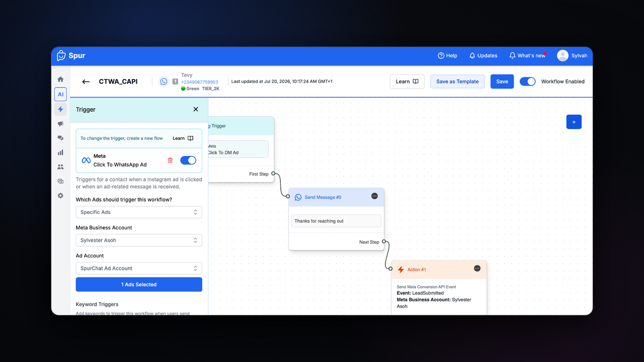Delete the Meta trigger with trash icon
644x362 pixels.
coord(170,160)
